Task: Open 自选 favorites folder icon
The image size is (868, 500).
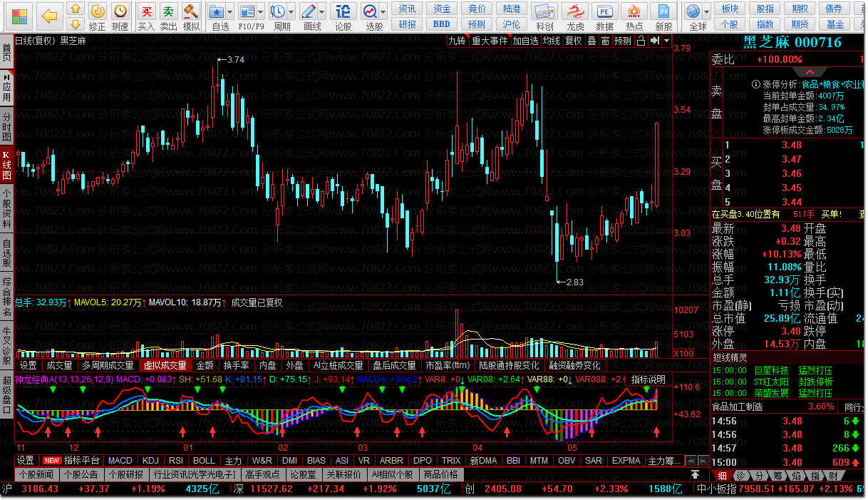Action: (217, 13)
